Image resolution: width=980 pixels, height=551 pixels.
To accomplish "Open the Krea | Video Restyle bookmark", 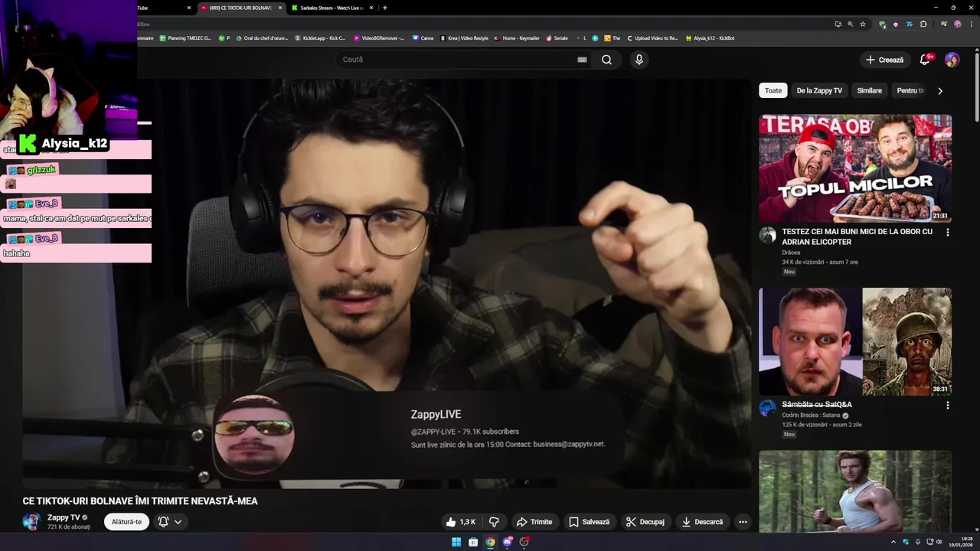I will point(464,37).
